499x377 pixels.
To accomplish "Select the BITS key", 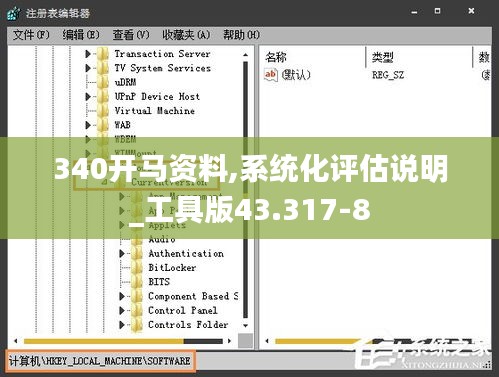I will 159,282.
